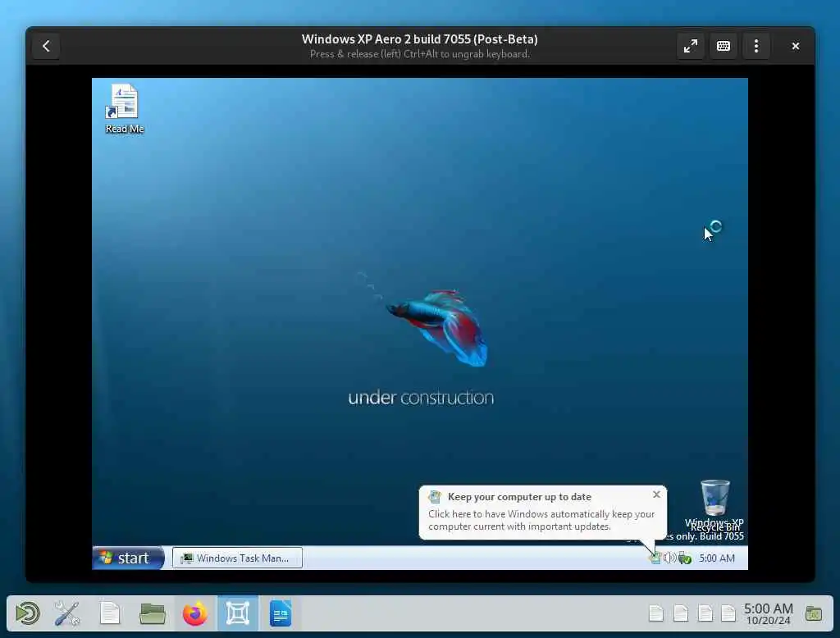Screen dimensions: 840x638
Task: Dismiss the 'Keep your computer up to date' balloon
Action: coord(656,494)
